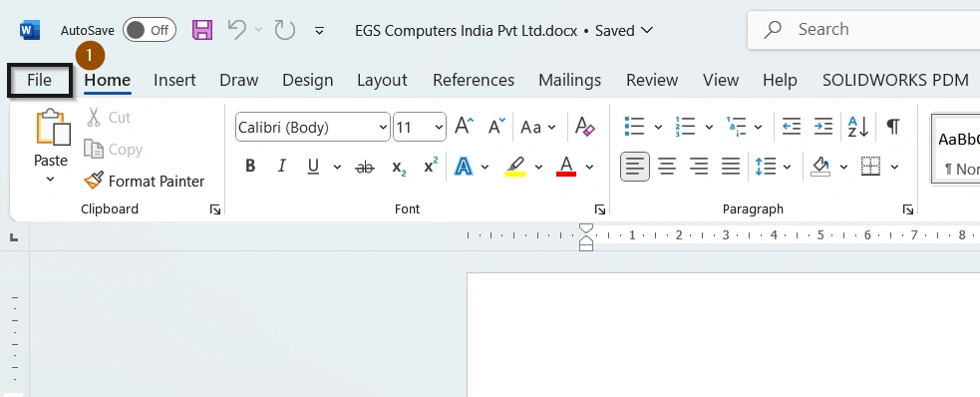Open the Layout tab
Image resolution: width=980 pixels, height=397 pixels.
pos(382,80)
